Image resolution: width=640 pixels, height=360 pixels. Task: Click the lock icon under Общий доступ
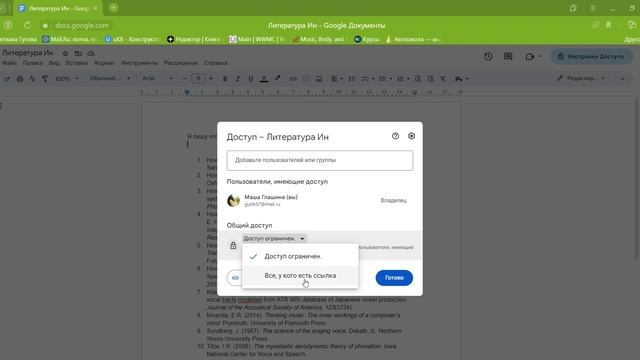click(233, 245)
